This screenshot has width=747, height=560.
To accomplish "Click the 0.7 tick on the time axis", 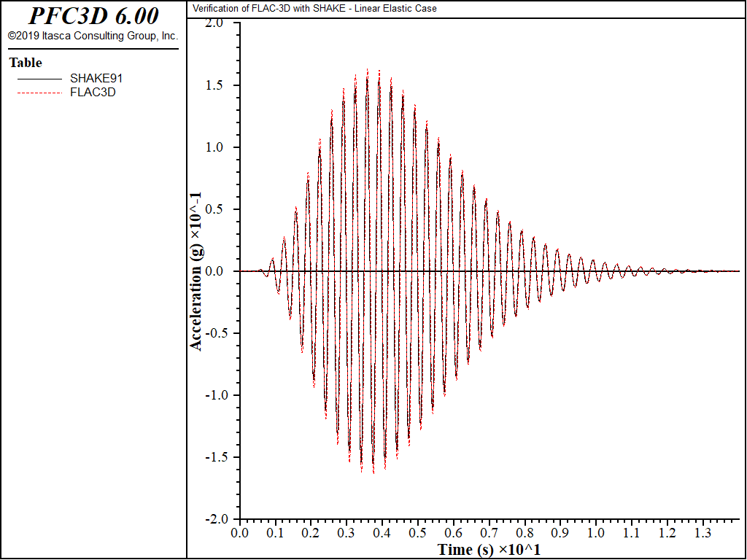I will pos(489,532).
